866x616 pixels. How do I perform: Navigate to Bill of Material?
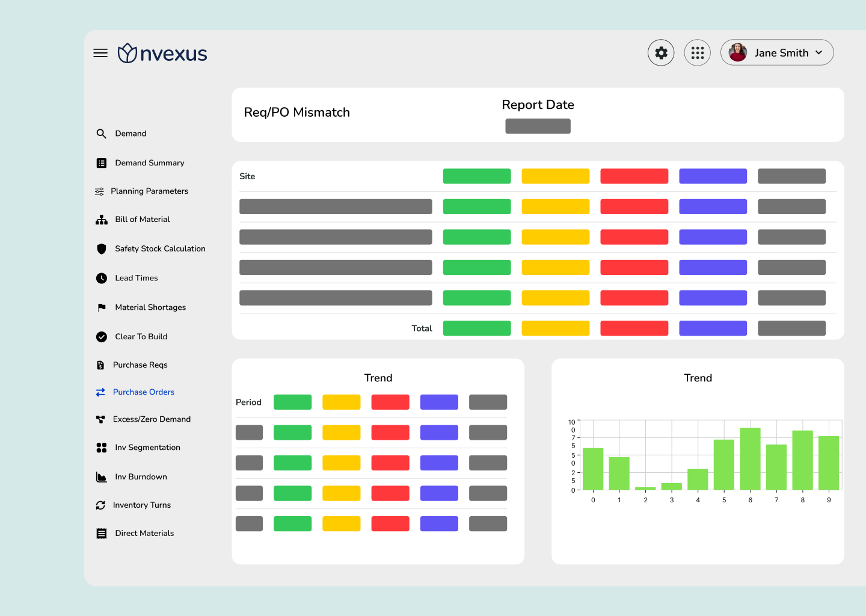[x=143, y=220]
